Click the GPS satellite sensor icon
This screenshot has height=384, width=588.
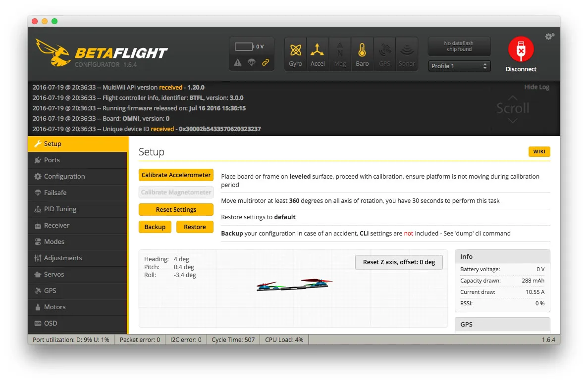click(384, 50)
